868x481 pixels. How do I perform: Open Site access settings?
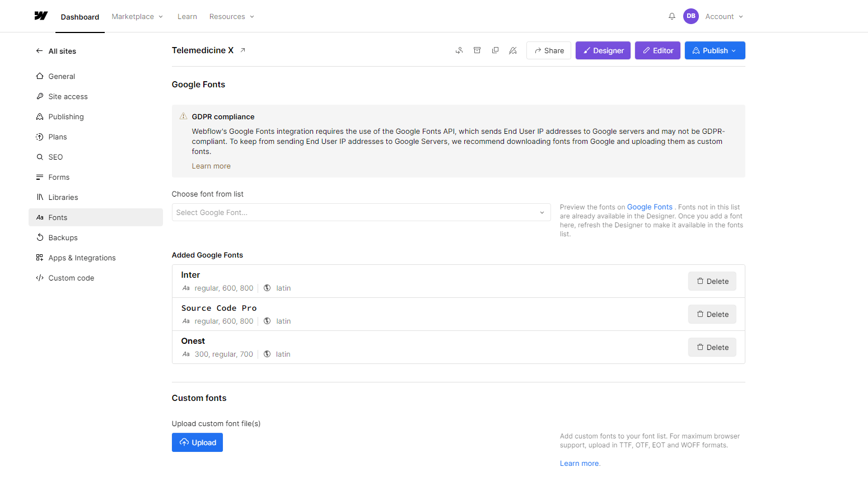(x=96, y=96)
